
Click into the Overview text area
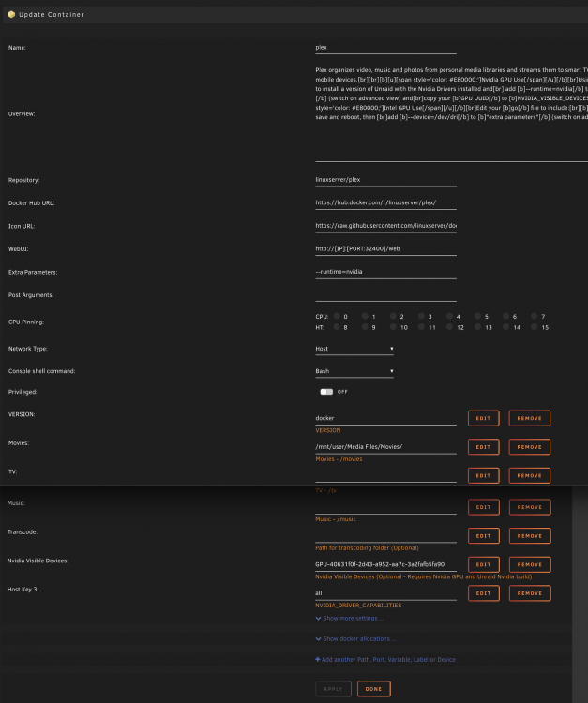[x=451, y=113]
